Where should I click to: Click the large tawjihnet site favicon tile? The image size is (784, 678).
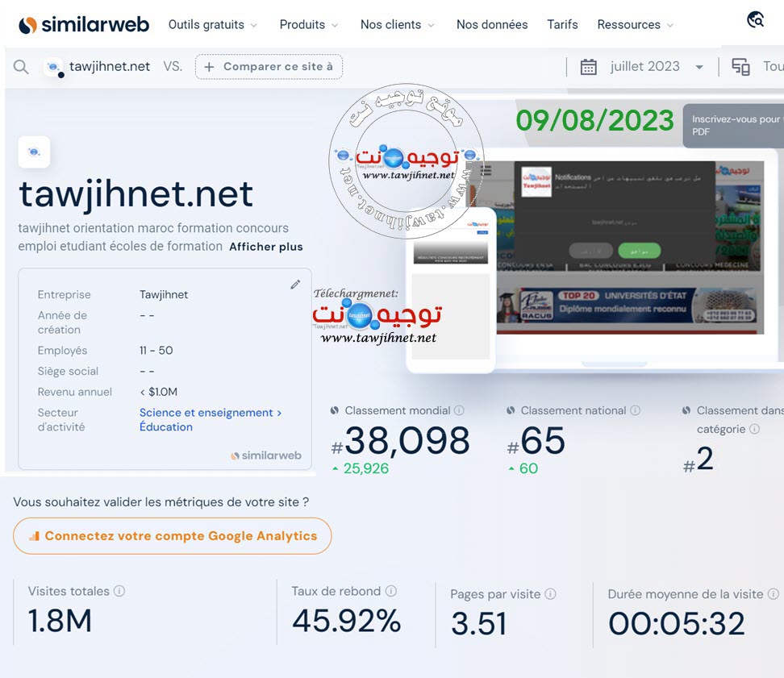coord(34,152)
